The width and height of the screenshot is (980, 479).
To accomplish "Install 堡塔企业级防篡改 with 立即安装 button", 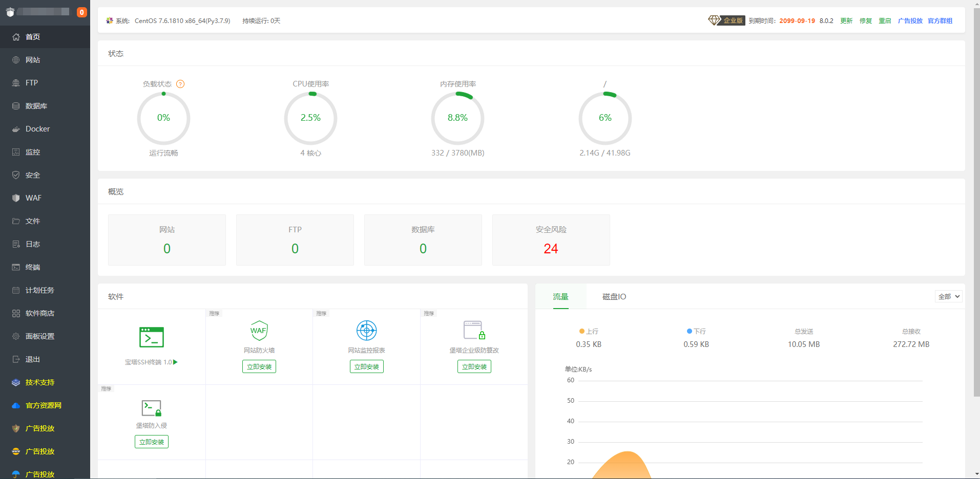I will click(x=474, y=366).
